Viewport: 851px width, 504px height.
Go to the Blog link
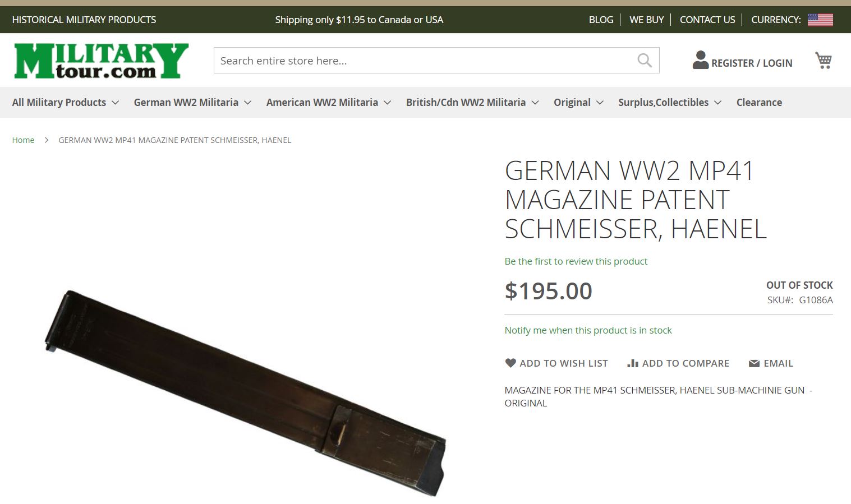point(601,20)
